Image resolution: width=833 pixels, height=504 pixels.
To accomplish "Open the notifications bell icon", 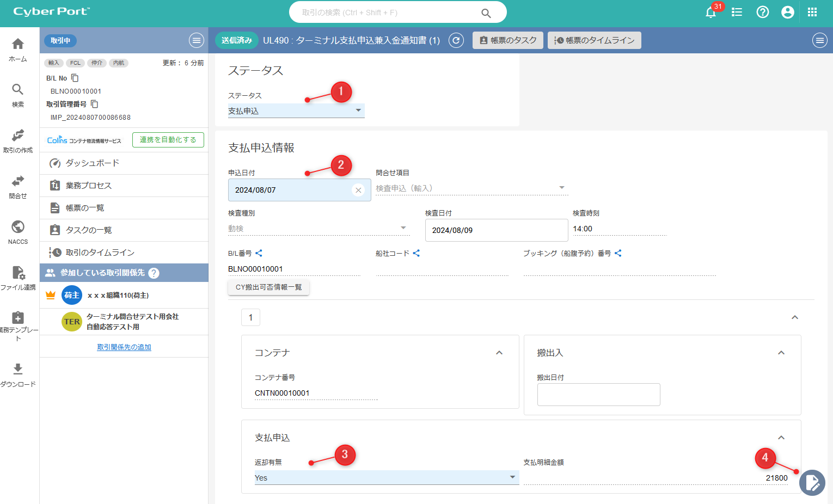I will tap(710, 13).
